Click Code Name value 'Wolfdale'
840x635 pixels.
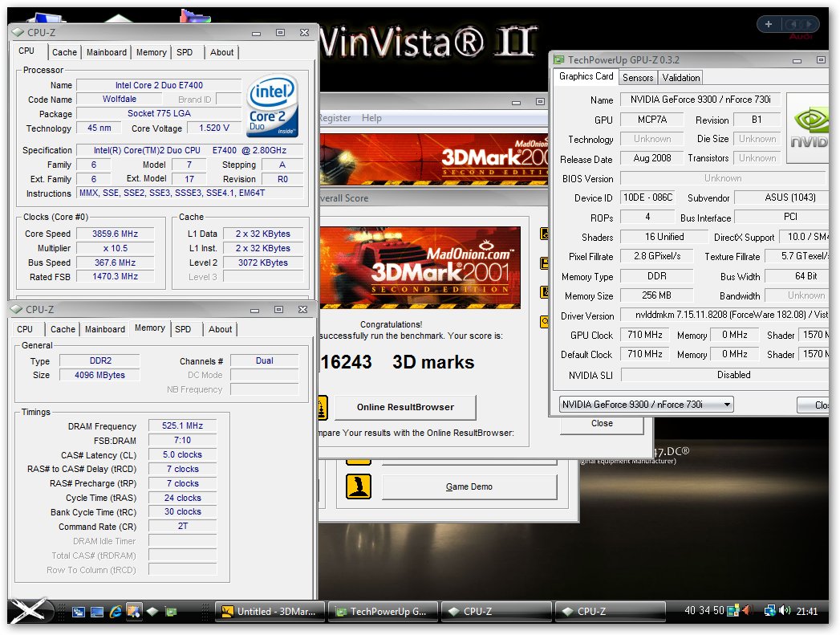120,99
